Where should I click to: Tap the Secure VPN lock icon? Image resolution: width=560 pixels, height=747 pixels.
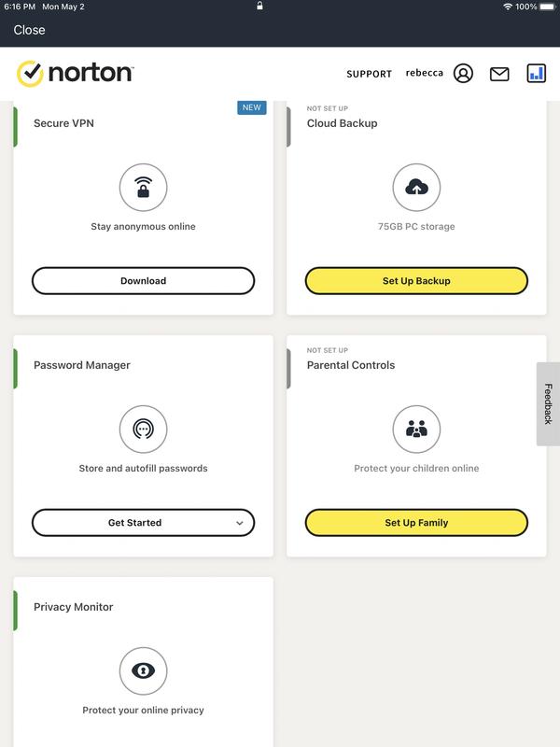tap(143, 188)
